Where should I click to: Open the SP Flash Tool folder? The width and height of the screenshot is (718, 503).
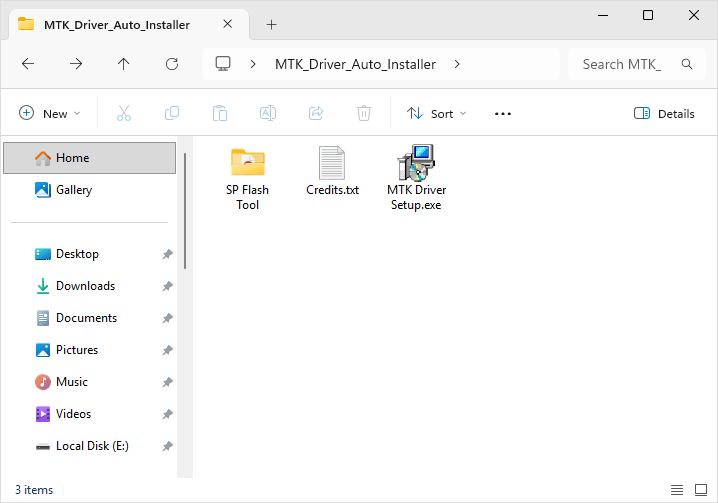point(247,178)
